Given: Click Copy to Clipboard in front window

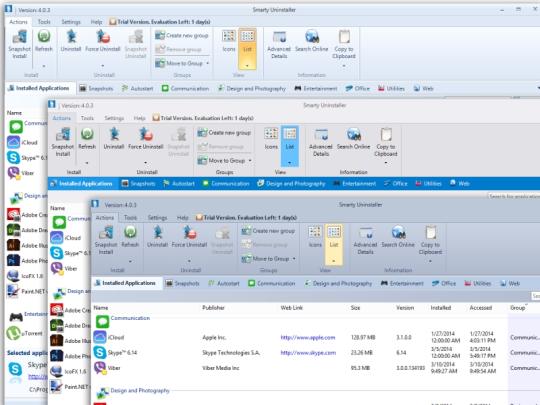Looking at the screenshot, I should click(430, 240).
